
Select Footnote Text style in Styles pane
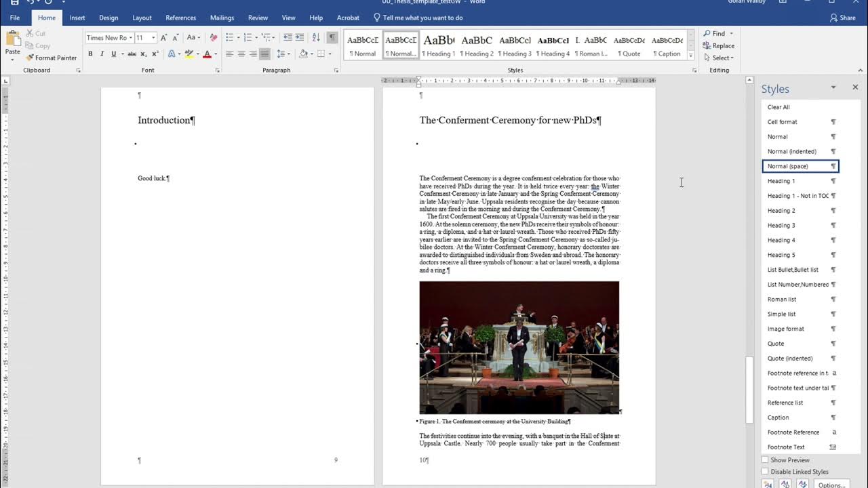pos(800,447)
